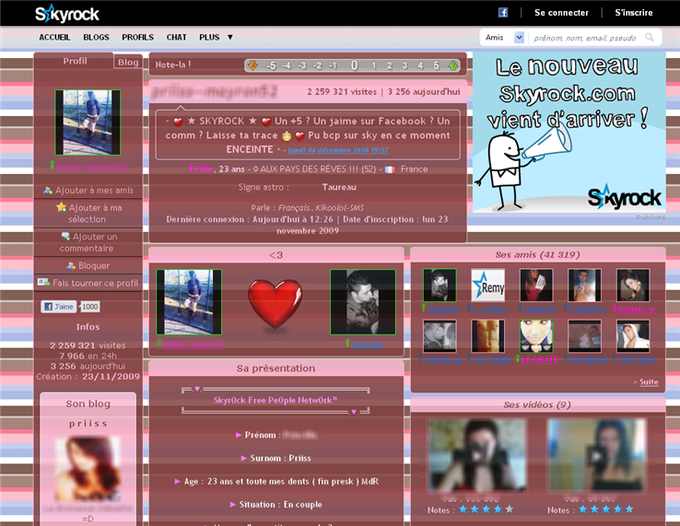Click the speech bubble icon for Ajouter un commentaire

click(x=65, y=236)
